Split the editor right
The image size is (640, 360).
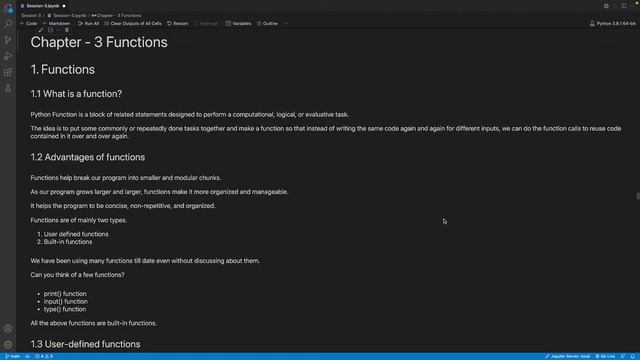coord(624,6)
